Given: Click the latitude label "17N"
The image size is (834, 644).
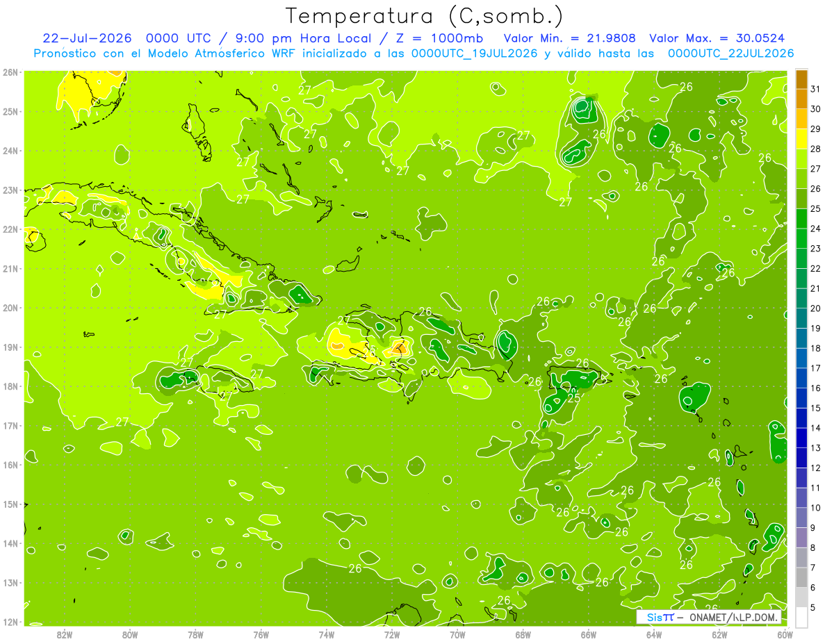Looking at the screenshot, I should (10, 425).
